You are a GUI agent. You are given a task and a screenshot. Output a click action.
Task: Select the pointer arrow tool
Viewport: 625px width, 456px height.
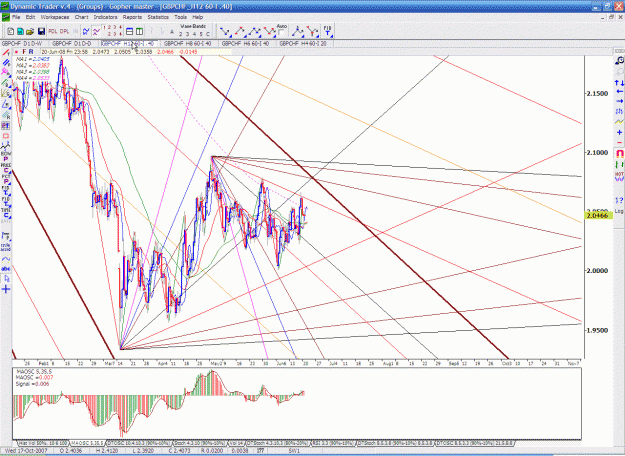[x=6, y=279]
